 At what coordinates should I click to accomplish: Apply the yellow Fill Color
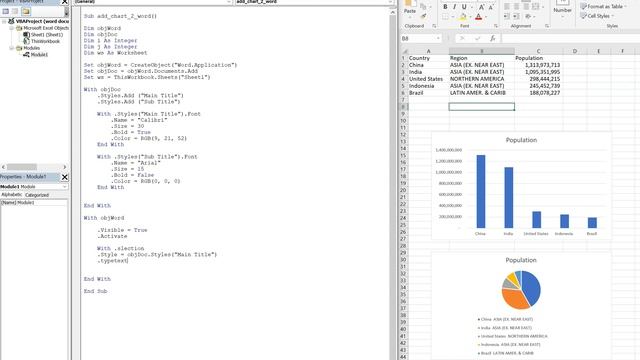[x=463, y=17]
